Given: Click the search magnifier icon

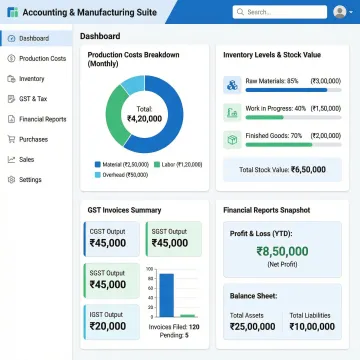Looking at the screenshot, I should [240, 12].
